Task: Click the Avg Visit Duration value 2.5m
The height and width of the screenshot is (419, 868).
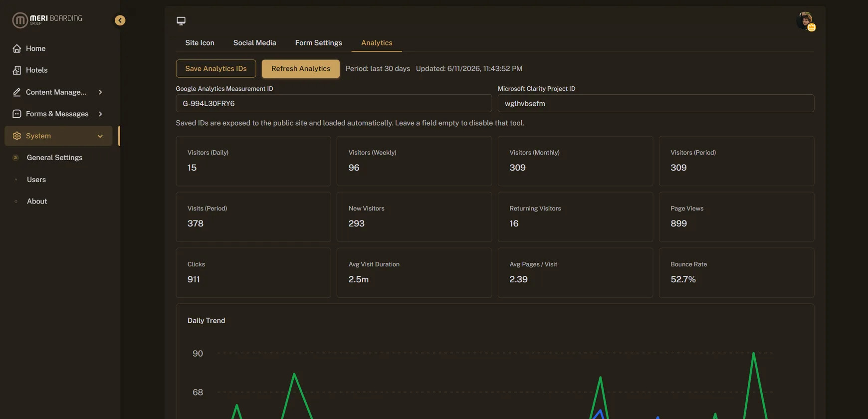Action: [359, 279]
